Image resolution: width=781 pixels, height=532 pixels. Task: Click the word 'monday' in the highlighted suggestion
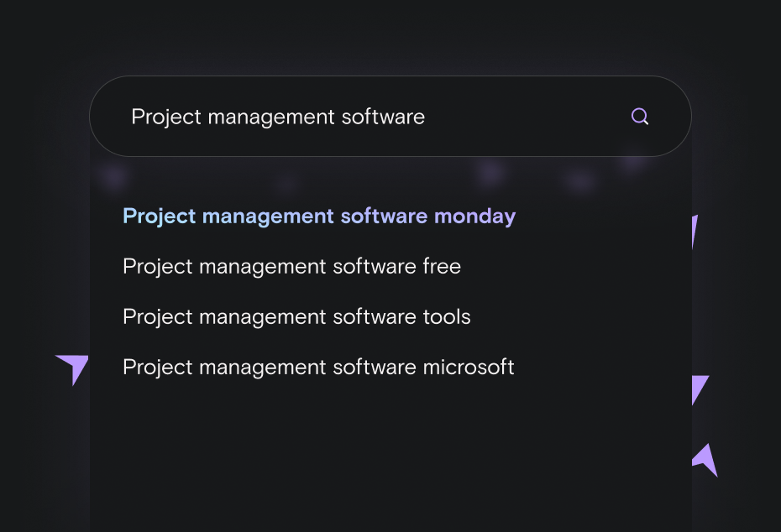pos(474,216)
